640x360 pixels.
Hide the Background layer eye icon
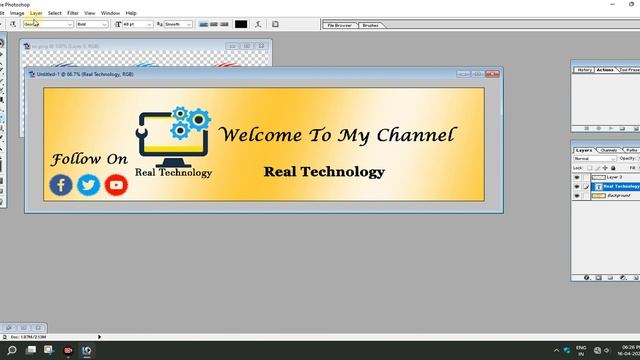[x=577, y=196]
